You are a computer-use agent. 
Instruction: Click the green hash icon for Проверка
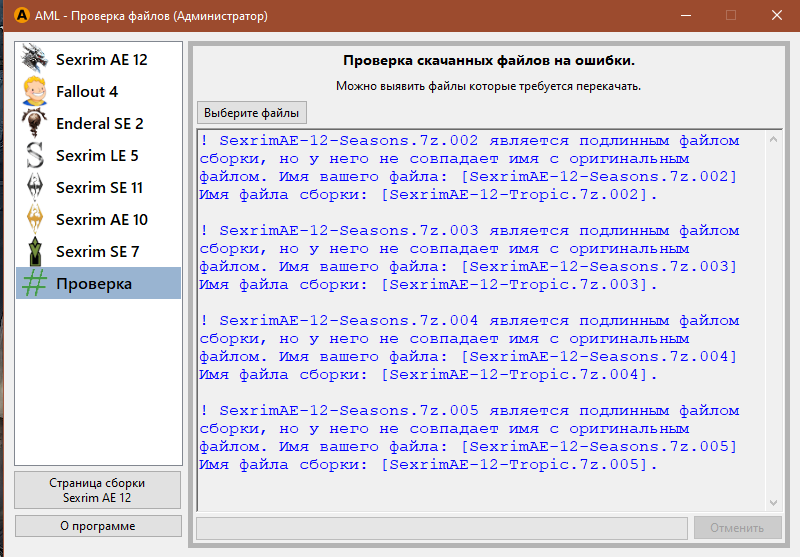(x=35, y=283)
